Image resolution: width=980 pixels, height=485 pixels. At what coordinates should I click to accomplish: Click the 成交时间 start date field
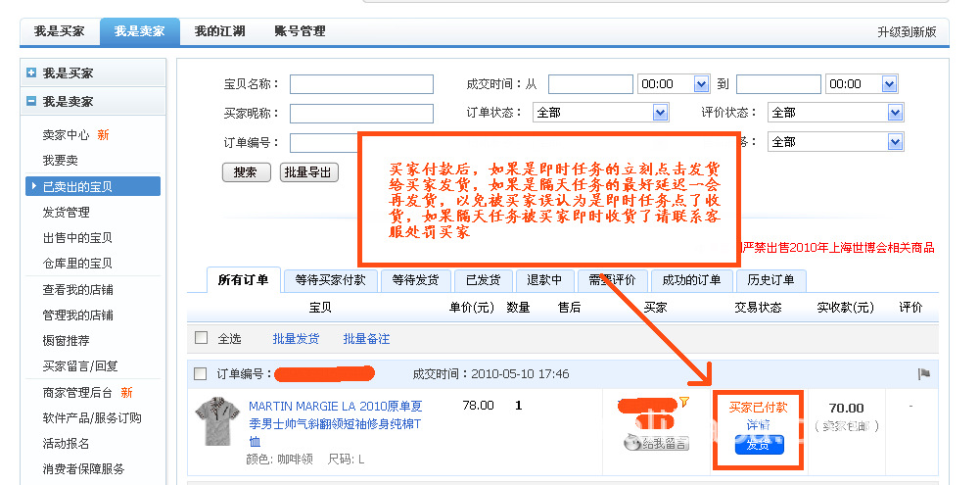coord(590,84)
